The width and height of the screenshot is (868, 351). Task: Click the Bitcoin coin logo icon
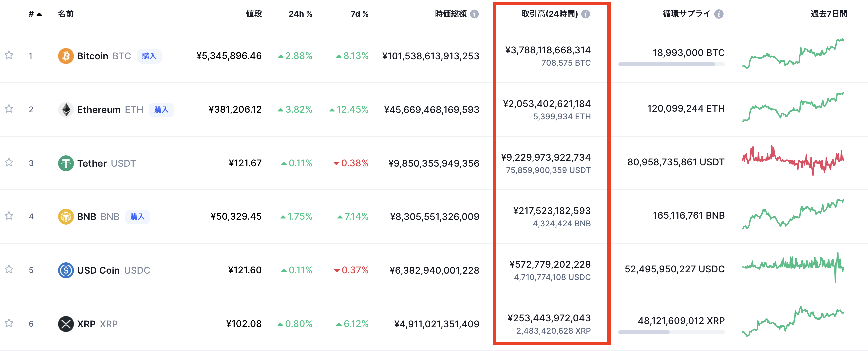tap(66, 56)
